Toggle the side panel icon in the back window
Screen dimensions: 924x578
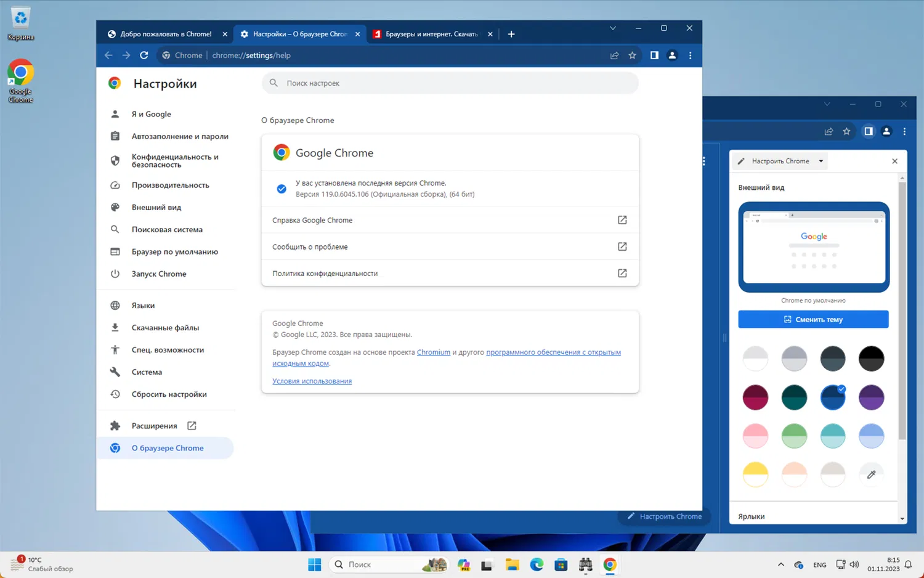(868, 131)
